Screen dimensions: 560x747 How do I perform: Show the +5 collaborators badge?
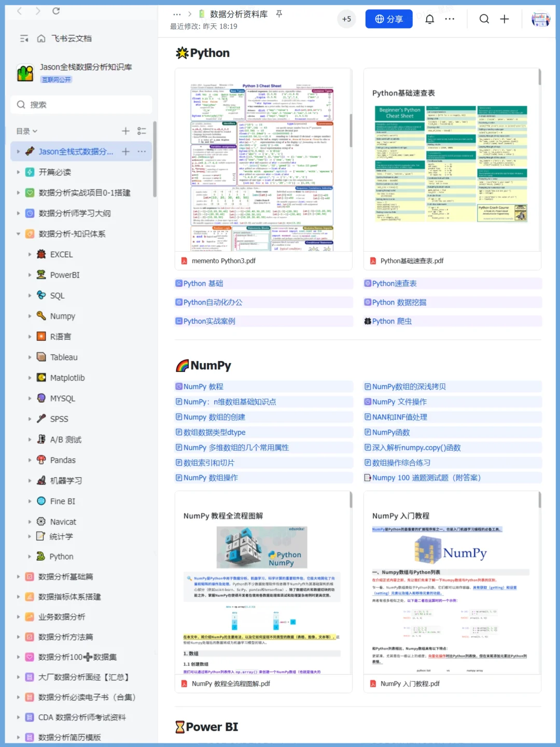[x=346, y=19]
